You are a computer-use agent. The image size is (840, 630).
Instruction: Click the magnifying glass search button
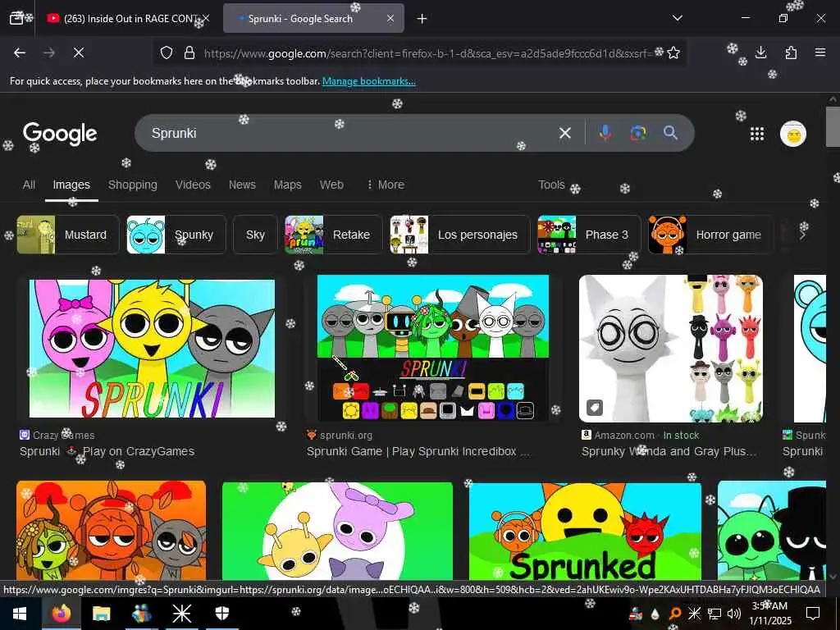click(x=670, y=132)
